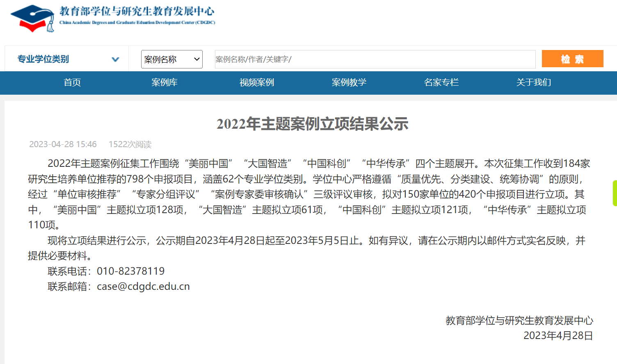This screenshot has height=364, width=617.
Task: Click the graduation cap logo icon
Action: pos(33,18)
